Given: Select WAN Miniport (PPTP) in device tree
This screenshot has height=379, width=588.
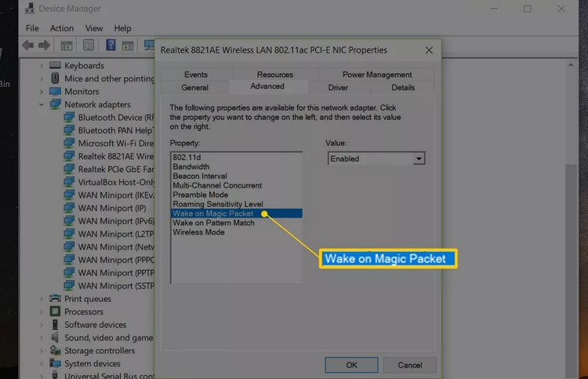Looking at the screenshot, I should coord(115,273).
